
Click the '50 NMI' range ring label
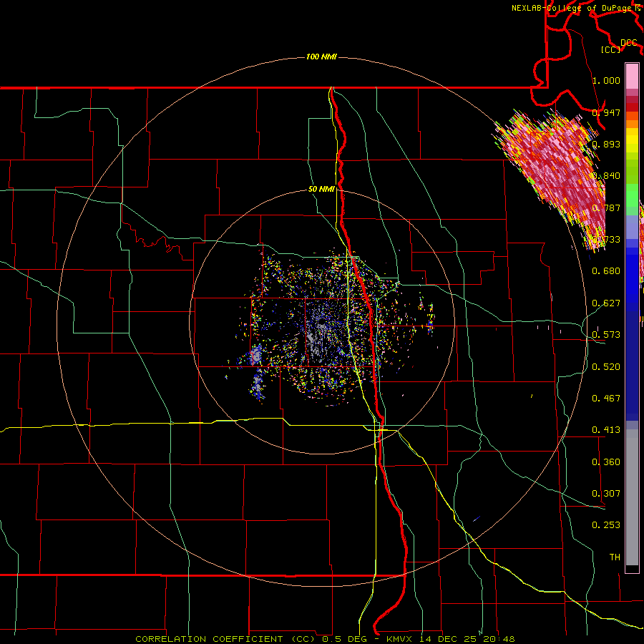pos(321,190)
